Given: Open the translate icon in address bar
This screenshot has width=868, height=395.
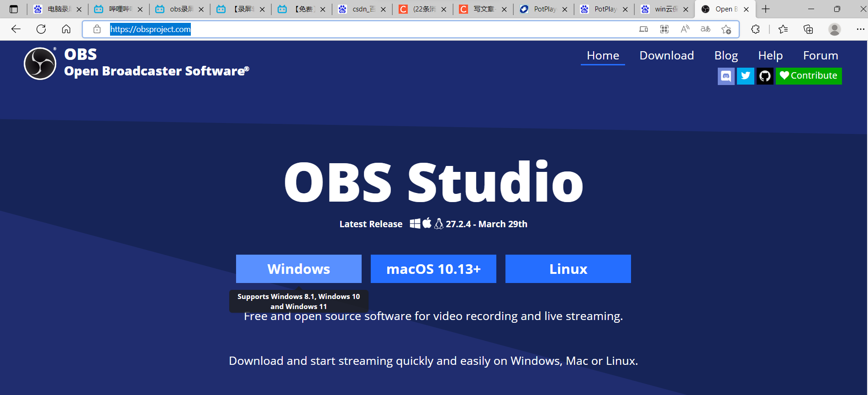Looking at the screenshot, I should point(705,29).
